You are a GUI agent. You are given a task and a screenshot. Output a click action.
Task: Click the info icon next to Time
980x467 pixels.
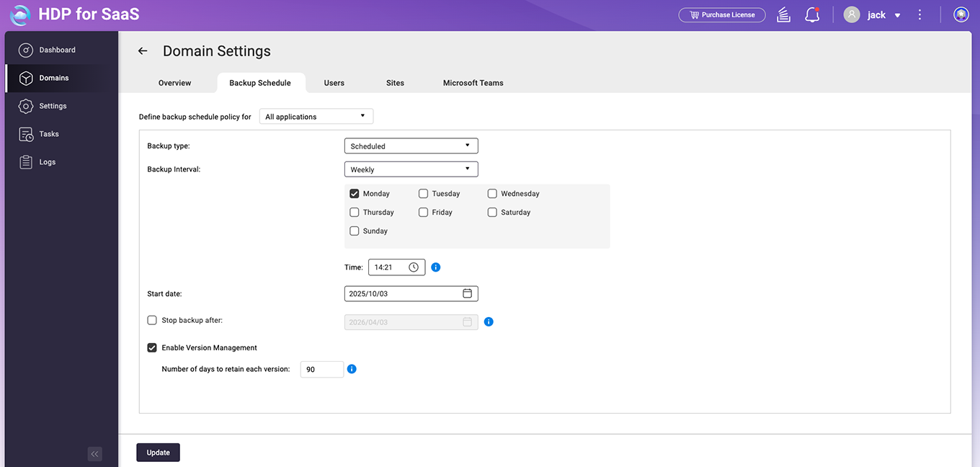pyautogui.click(x=436, y=267)
